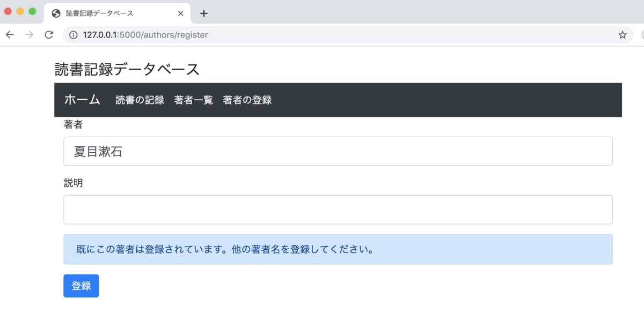Open new tab with plus icon
644x320 pixels.
point(203,13)
